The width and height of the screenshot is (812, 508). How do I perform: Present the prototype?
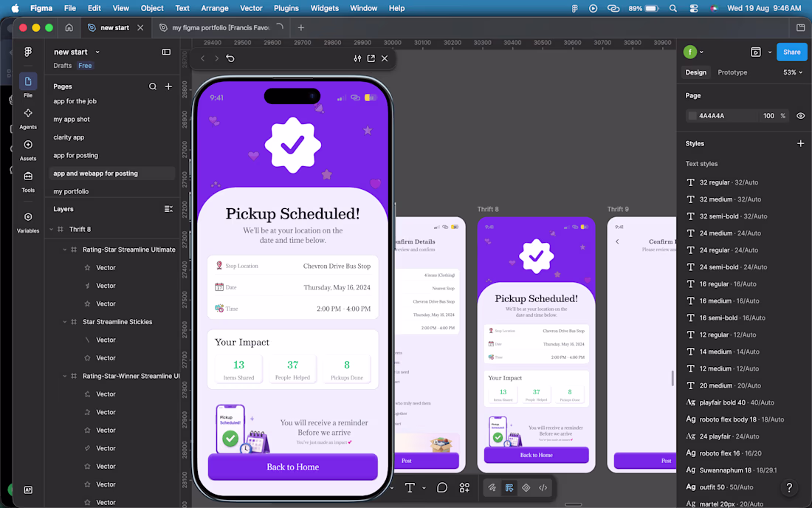756,52
